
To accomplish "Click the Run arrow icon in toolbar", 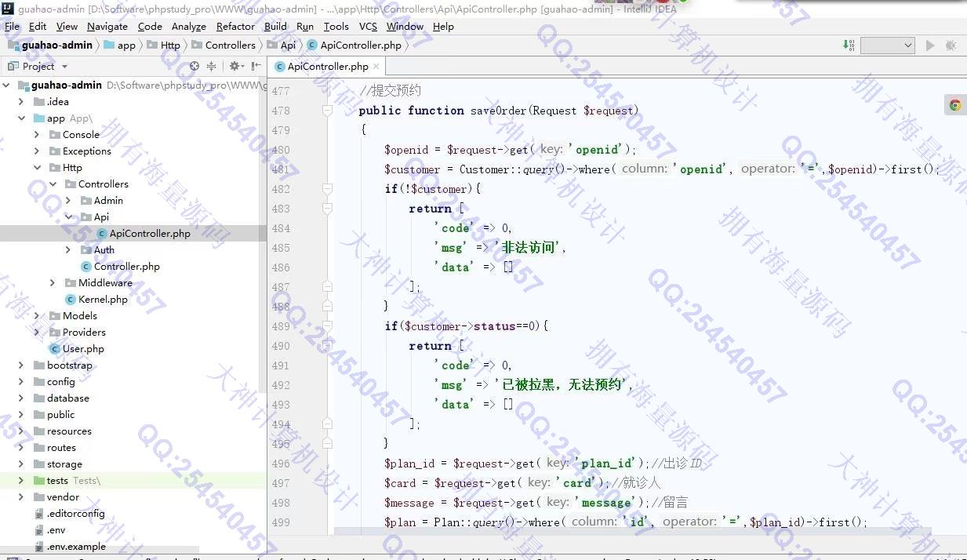I will point(930,45).
